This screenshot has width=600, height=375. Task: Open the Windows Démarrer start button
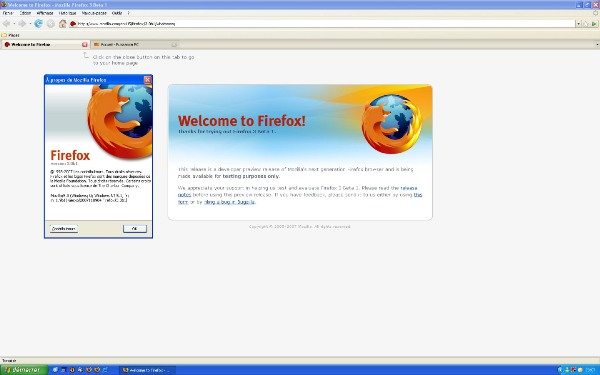[24, 370]
